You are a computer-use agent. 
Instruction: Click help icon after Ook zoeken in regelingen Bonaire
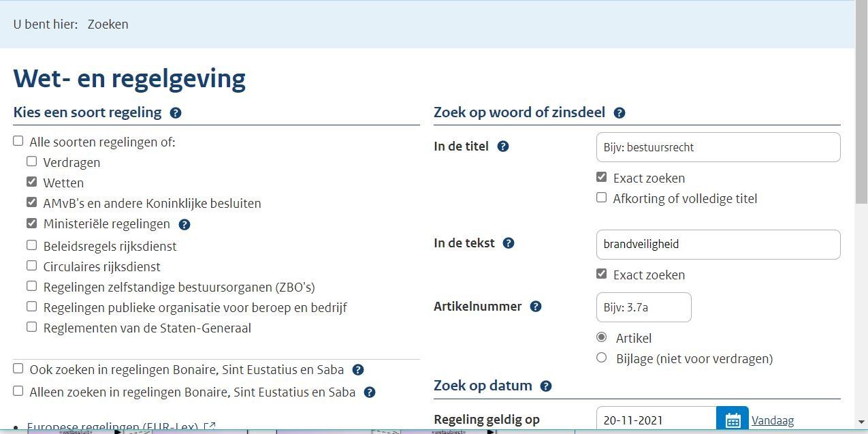pos(358,370)
